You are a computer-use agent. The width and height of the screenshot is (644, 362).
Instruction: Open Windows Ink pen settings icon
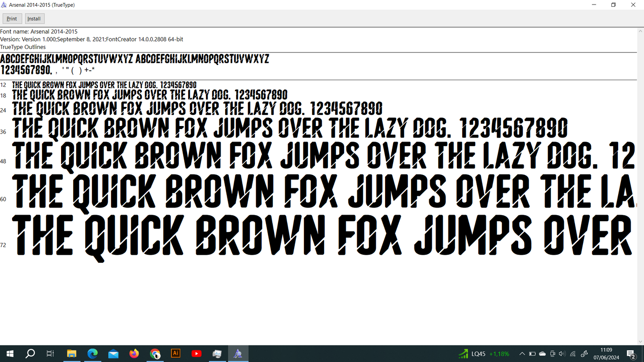click(584, 353)
